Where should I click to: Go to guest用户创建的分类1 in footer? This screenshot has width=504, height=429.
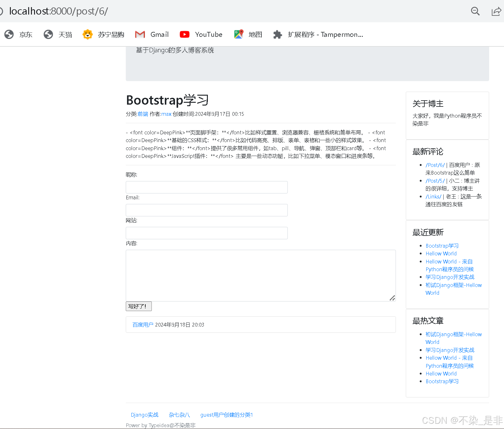click(x=226, y=415)
